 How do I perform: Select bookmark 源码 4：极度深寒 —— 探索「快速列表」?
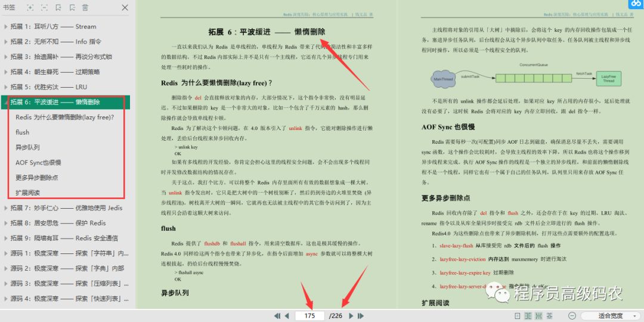(x=70, y=299)
